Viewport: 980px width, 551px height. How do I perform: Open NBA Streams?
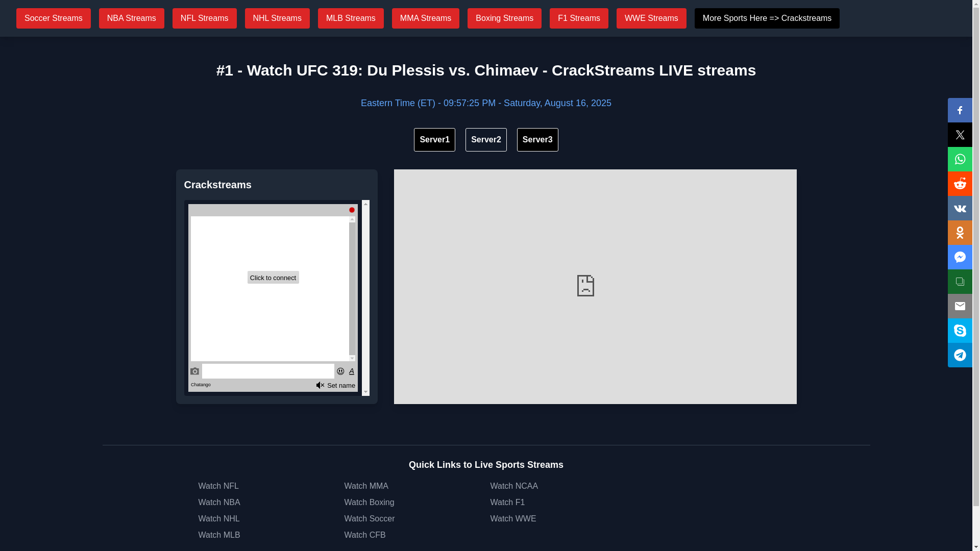(x=132, y=18)
